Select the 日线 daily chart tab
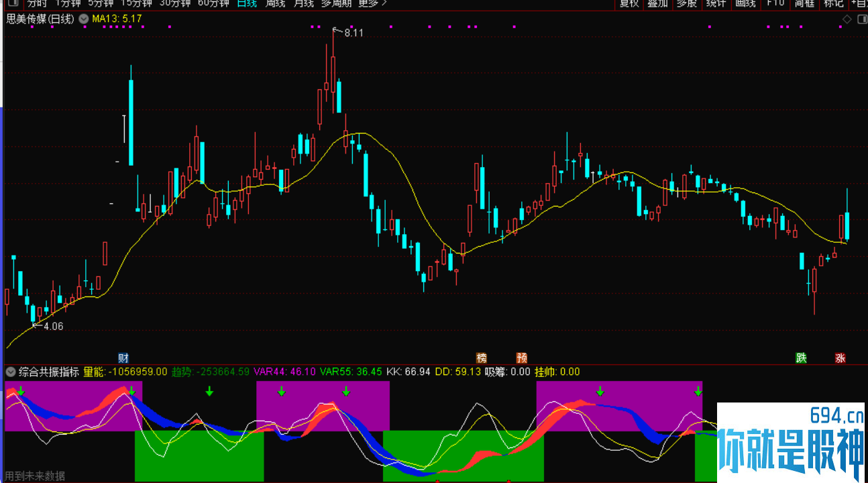Image resolution: width=868 pixels, height=483 pixels. point(247,3)
